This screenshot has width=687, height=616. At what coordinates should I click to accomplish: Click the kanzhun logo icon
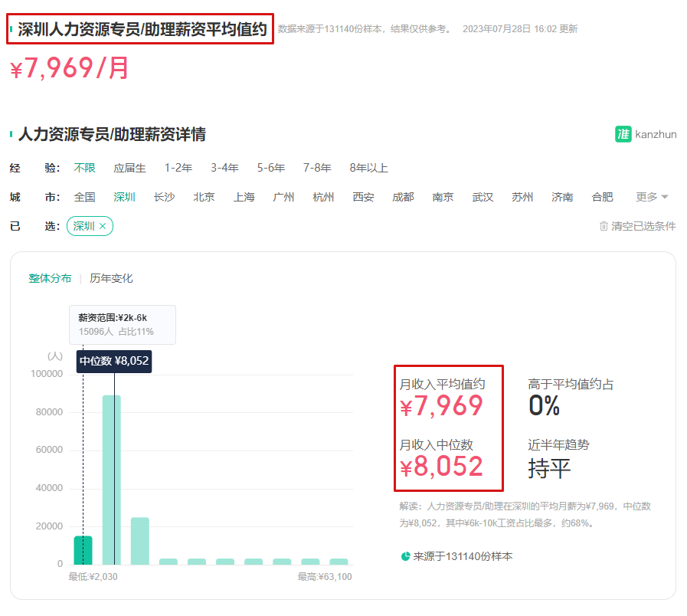623,134
